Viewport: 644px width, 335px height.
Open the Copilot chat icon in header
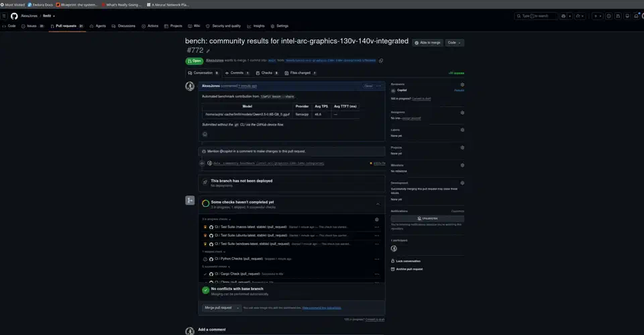(x=563, y=16)
